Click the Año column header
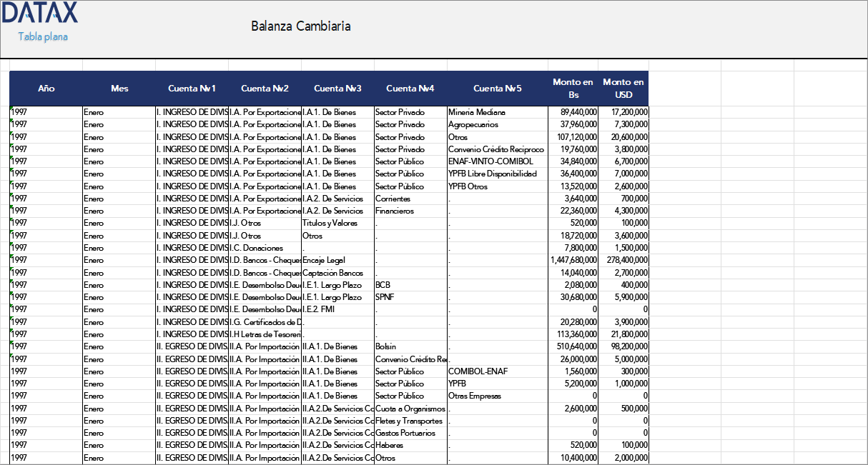The width and height of the screenshot is (868, 465). point(46,89)
